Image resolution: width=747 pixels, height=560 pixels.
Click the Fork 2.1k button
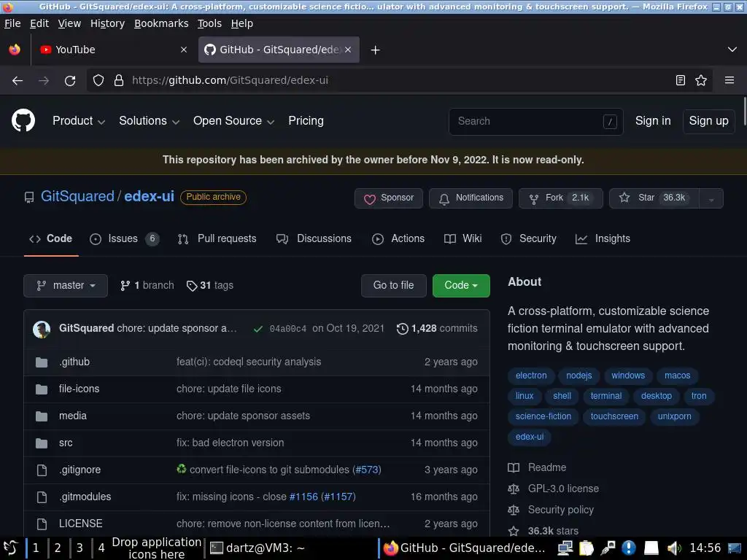[561, 198]
